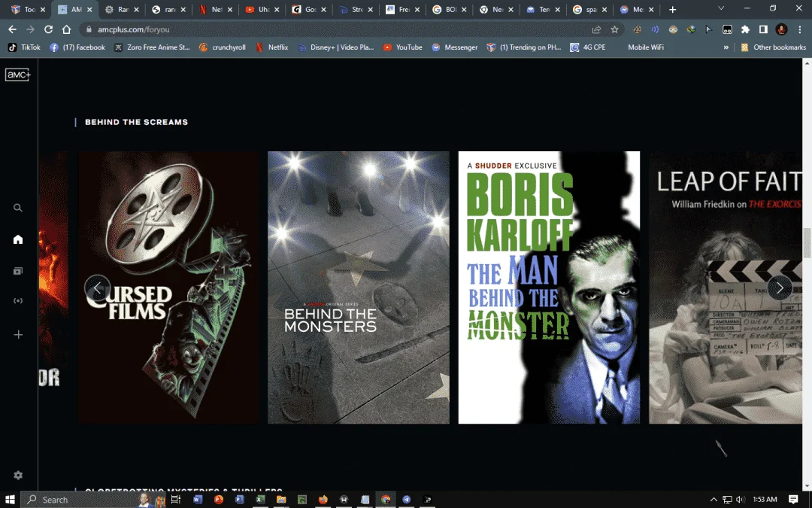
Task: Open Excel from the taskbar
Action: point(260,499)
